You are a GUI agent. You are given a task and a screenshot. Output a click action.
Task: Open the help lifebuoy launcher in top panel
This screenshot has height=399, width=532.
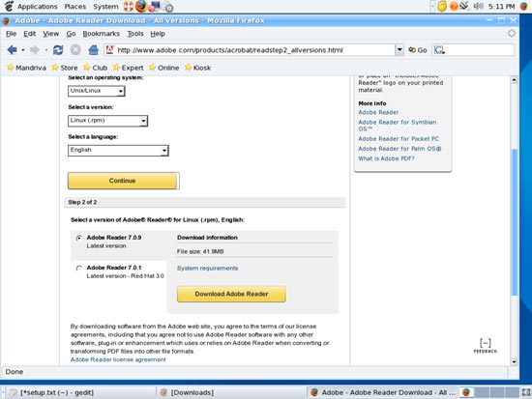click(x=129, y=6)
